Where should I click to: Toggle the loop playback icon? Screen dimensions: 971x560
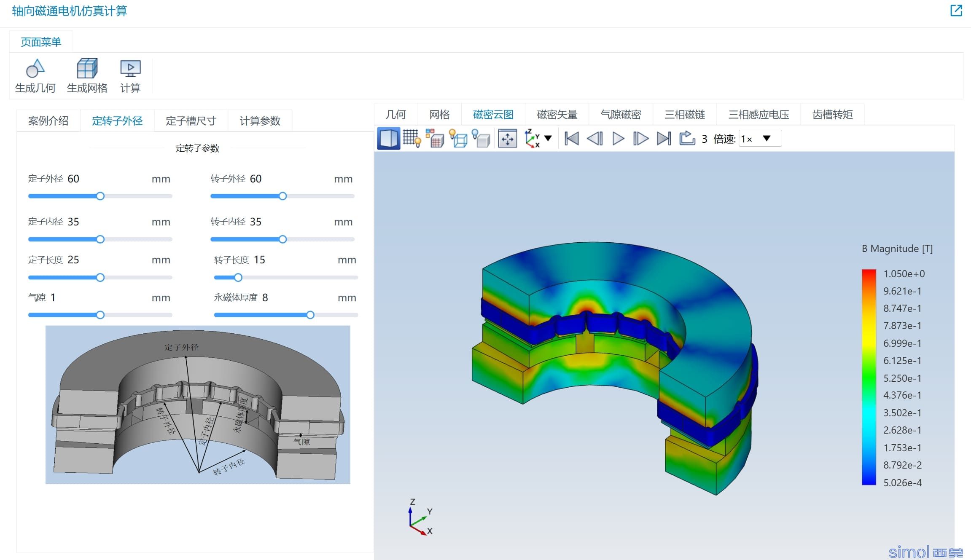point(687,138)
